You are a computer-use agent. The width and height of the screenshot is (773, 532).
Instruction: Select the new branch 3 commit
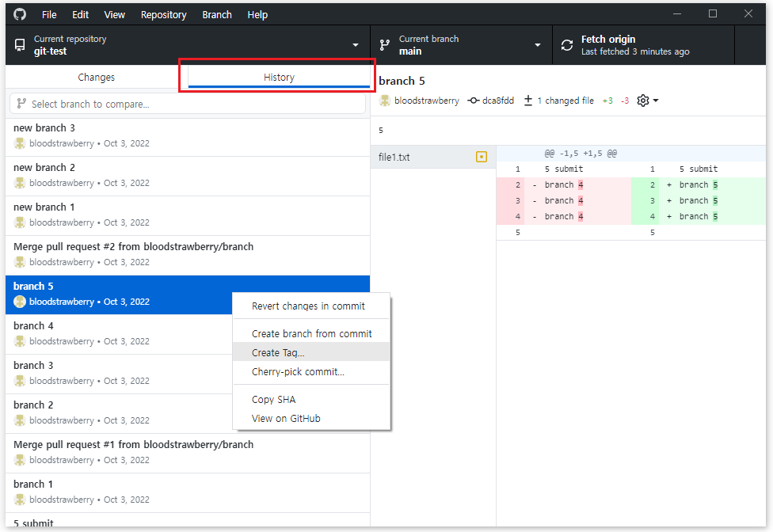(188, 136)
